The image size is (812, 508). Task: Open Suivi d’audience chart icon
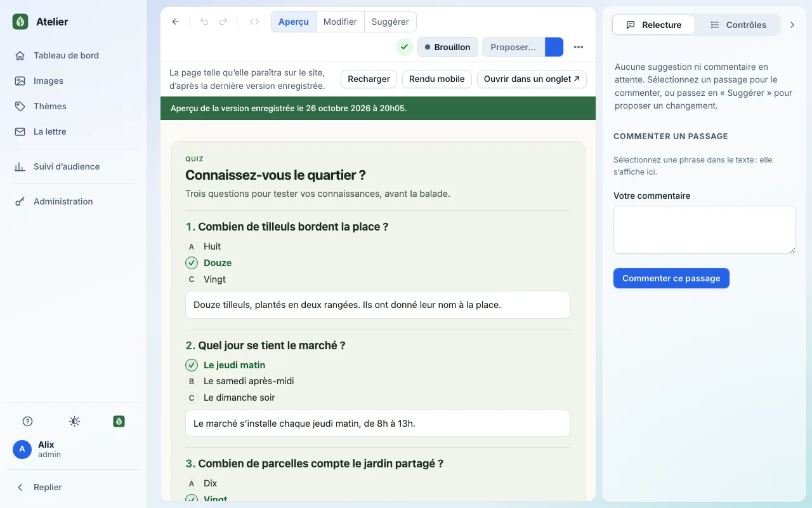click(x=20, y=166)
